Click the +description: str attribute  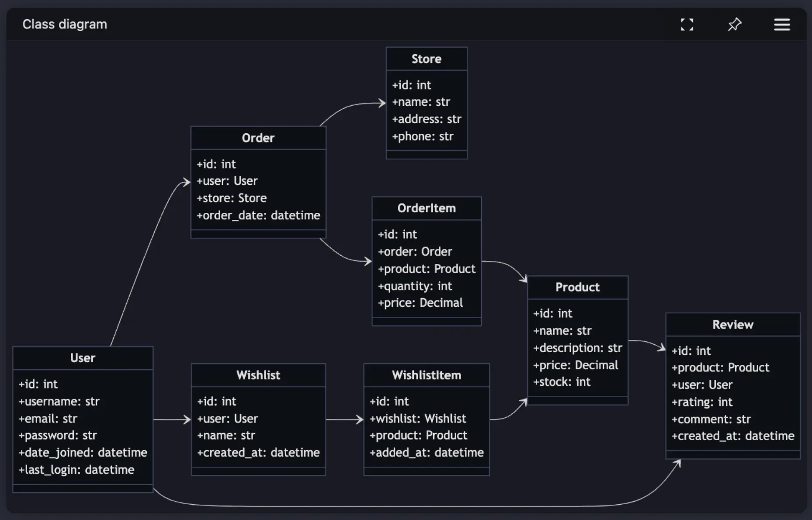coord(577,348)
